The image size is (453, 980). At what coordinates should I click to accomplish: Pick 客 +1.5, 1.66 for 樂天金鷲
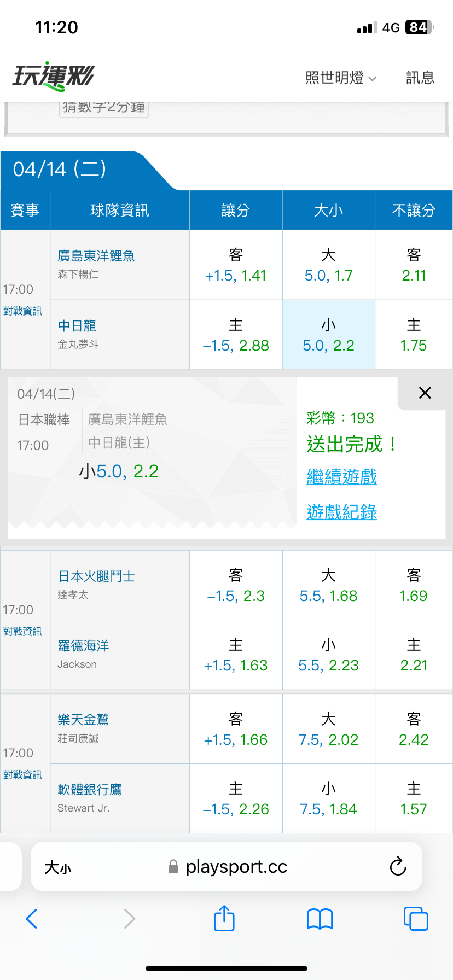coord(235,730)
